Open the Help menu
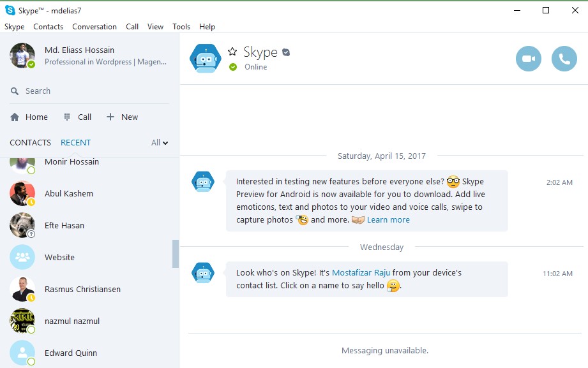 207,27
